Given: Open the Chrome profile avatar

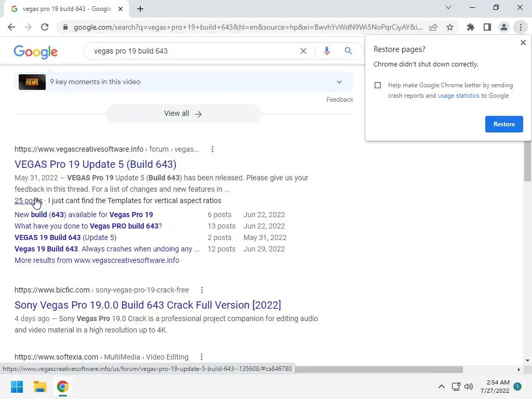Looking at the screenshot, I should [504, 27].
